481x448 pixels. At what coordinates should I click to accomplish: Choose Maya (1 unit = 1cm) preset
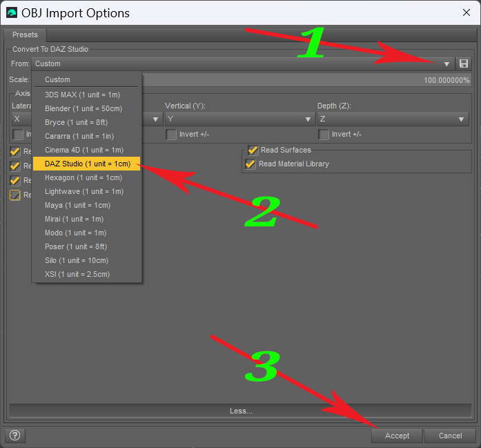point(87,205)
